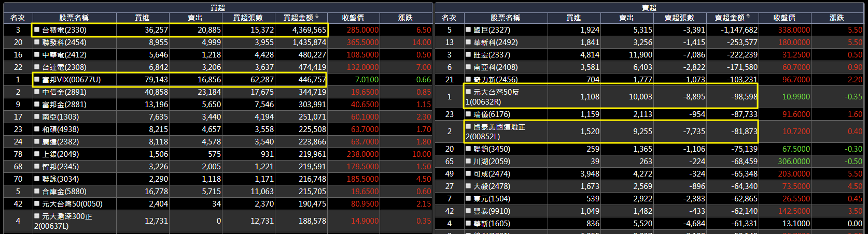Click closing price 365.5000 of 聯發科
Image resolution: width=868 pixels, height=234 pixels.
point(362,42)
